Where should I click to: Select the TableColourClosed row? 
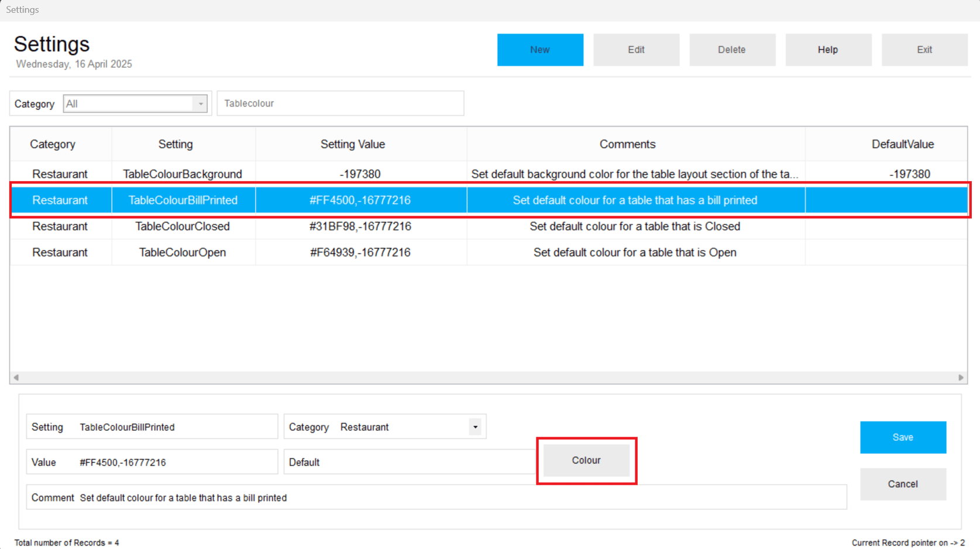pos(489,226)
